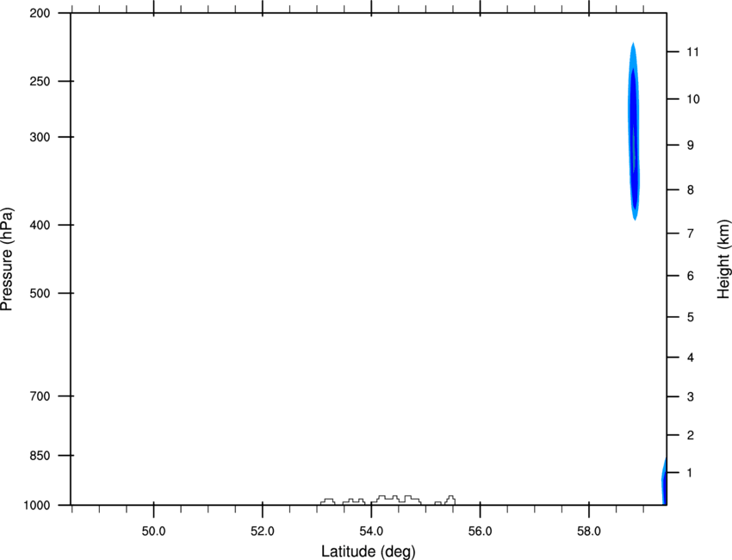732x560 pixels.
Task: Pick the 6 km height label
Action: click(x=691, y=276)
